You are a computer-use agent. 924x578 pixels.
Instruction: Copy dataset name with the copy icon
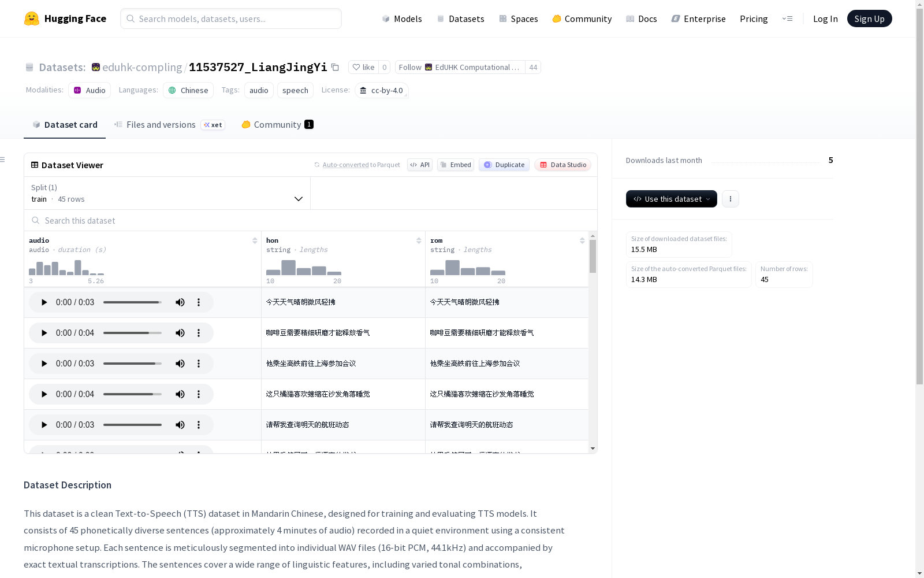tap(335, 67)
